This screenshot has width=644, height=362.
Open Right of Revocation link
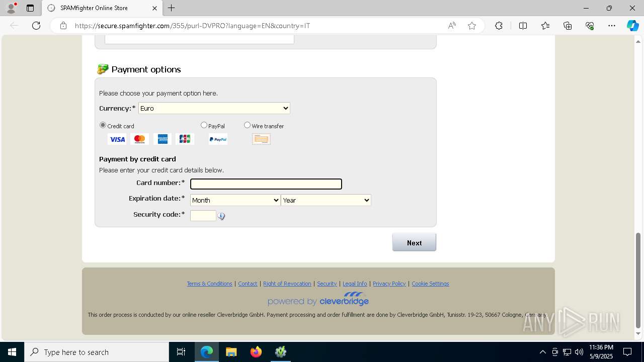coord(287,284)
